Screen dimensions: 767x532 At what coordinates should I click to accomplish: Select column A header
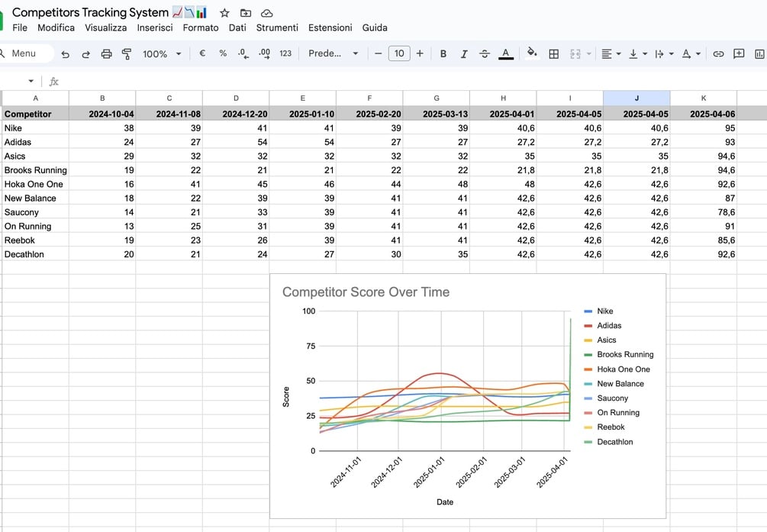pyautogui.click(x=35, y=98)
